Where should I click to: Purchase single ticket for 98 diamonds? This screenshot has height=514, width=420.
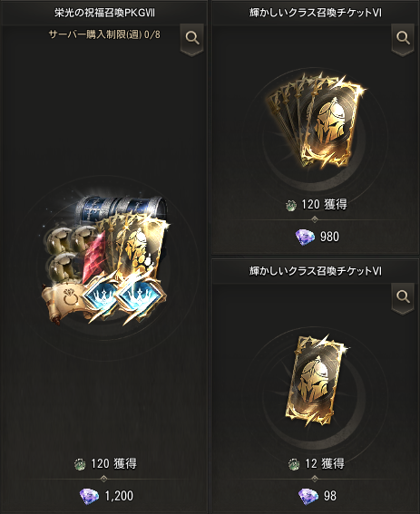[317, 496]
